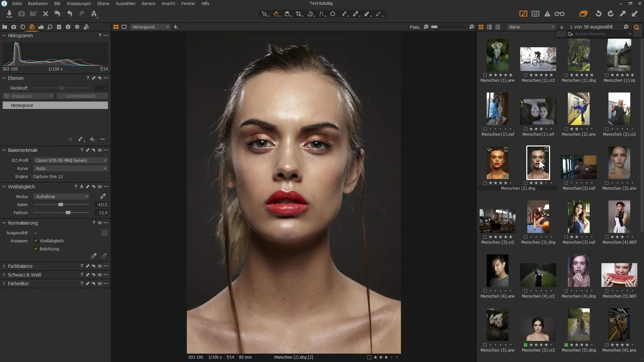Expand the Farbeditor panel
The width and height of the screenshot is (644, 362).
(4, 284)
